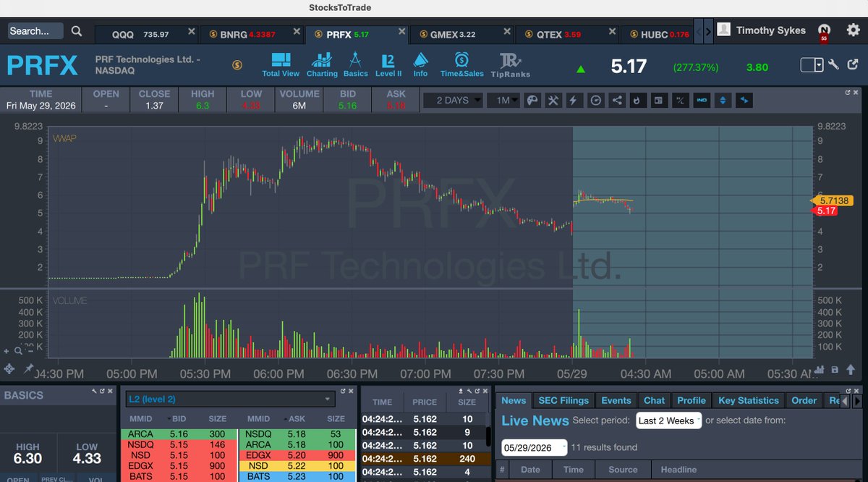Click the chart clock/timer icon
This screenshot has height=482, width=868.
[595, 101]
